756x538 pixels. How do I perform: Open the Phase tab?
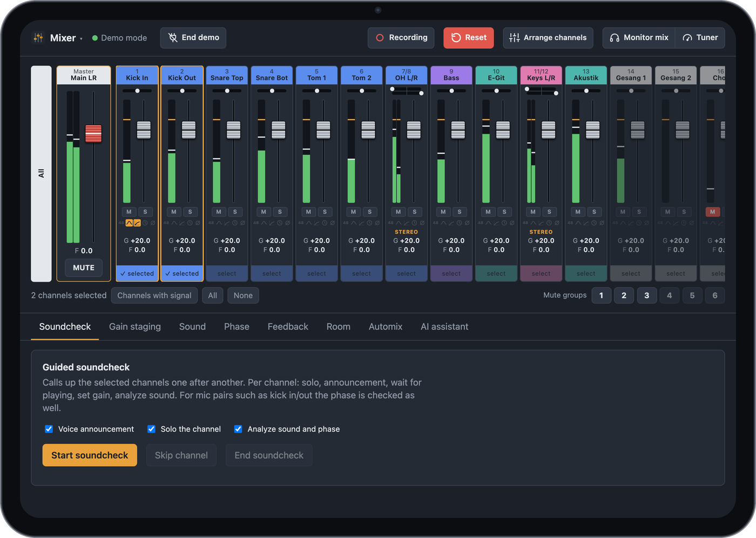click(237, 327)
